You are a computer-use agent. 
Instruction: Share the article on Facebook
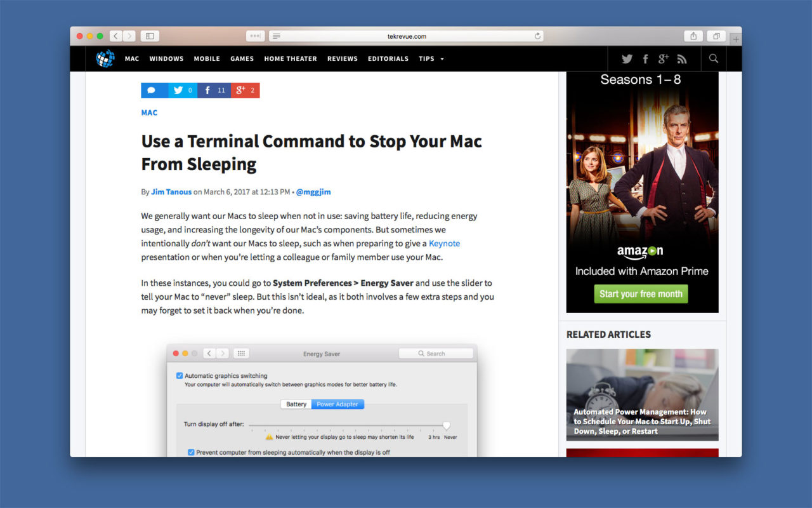pyautogui.click(x=214, y=90)
